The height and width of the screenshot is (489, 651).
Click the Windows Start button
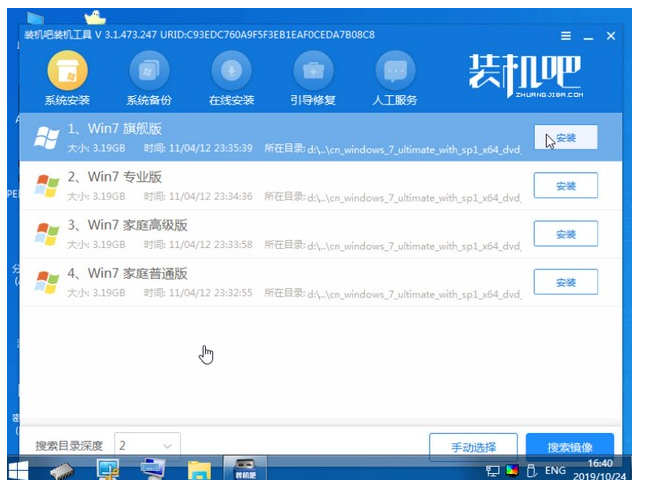(17, 469)
